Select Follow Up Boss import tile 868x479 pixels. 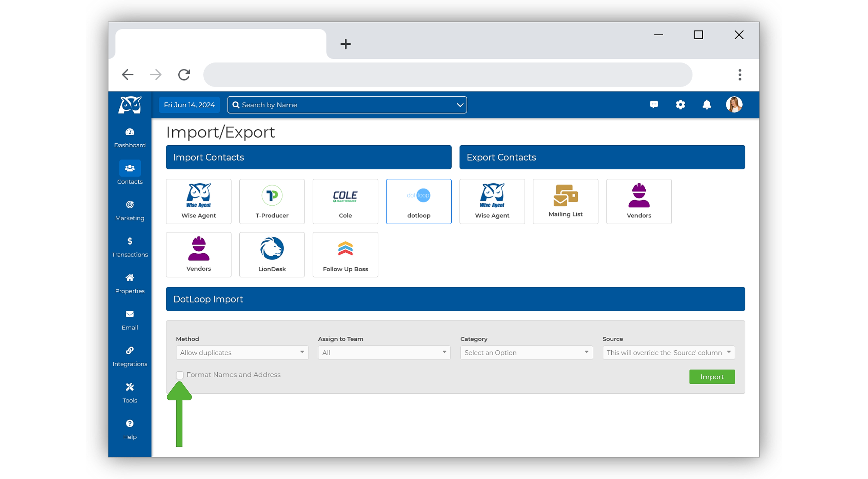[345, 254]
